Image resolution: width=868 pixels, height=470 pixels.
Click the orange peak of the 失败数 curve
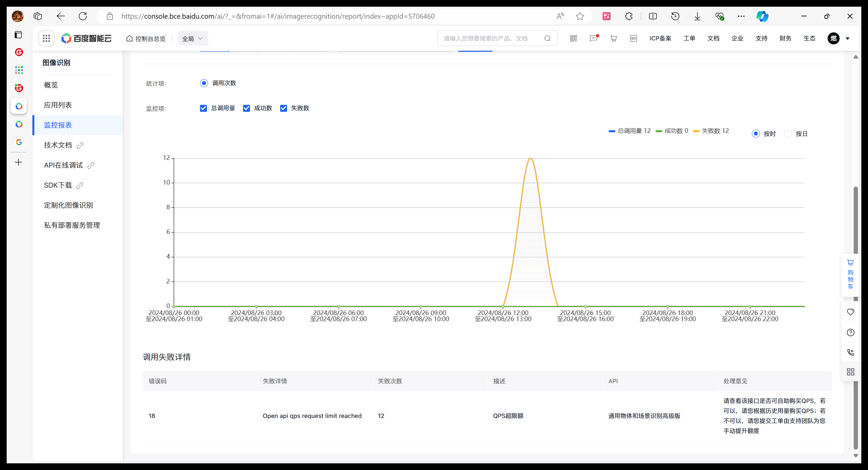click(x=530, y=158)
